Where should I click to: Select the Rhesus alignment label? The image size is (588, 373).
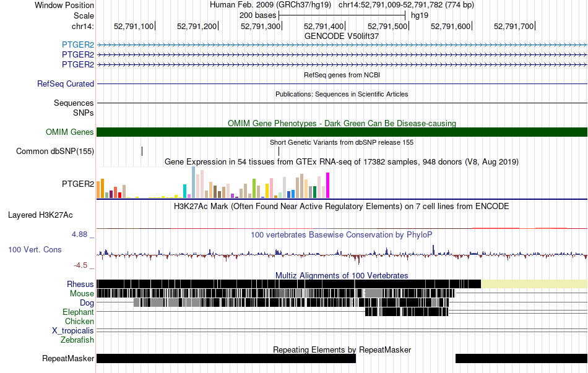(80, 284)
